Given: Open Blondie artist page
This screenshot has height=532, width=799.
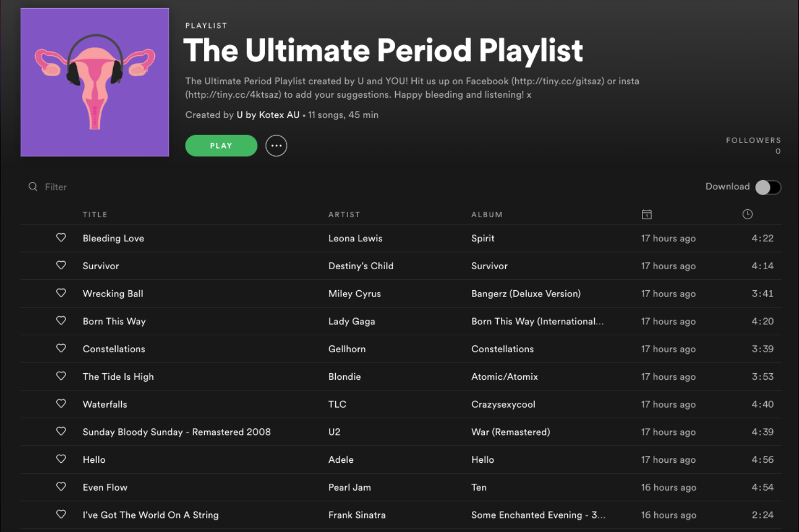Looking at the screenshot, I should coord(345,376).
